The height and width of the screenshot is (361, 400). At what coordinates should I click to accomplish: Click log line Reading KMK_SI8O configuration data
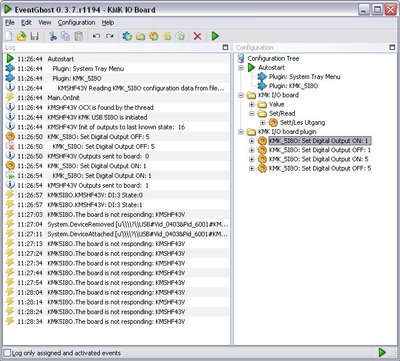pyautogui.click(x=141, y=88)
